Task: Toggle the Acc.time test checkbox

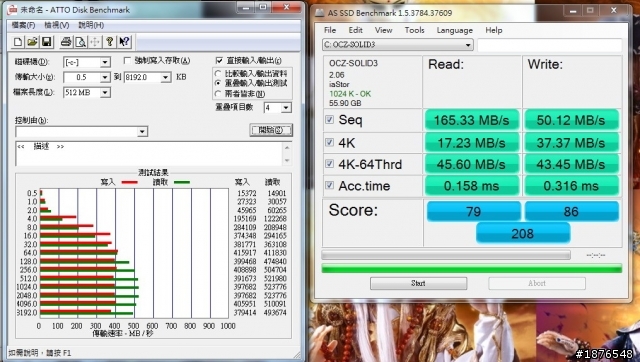Action: pyautogui.click(x=329, y=185)
